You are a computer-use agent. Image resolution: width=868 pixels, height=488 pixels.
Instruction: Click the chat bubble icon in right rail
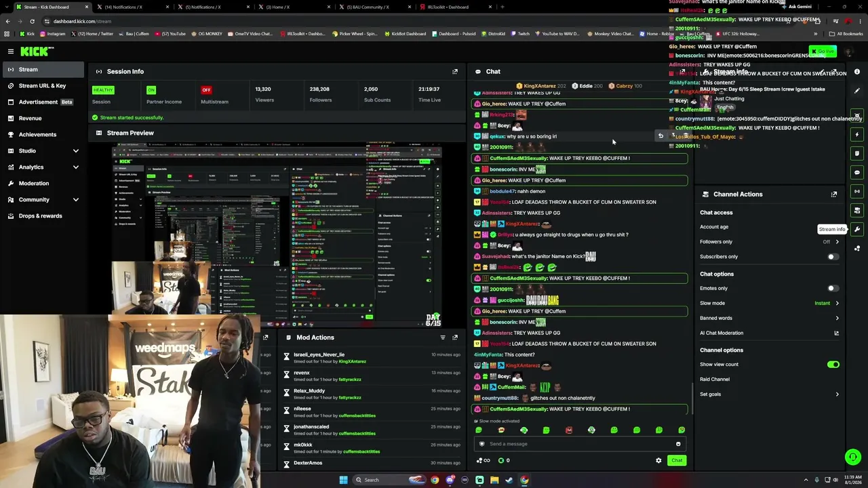(857, 172)
